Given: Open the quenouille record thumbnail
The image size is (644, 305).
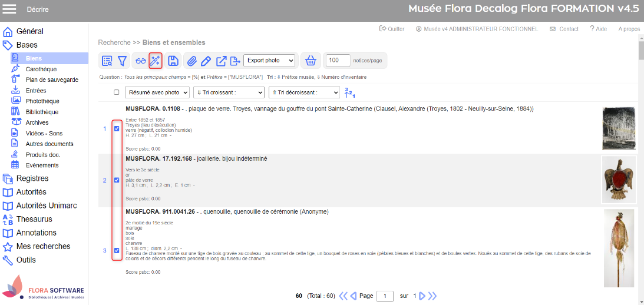Looking at the screenshot, I should [x=619, y=248].
